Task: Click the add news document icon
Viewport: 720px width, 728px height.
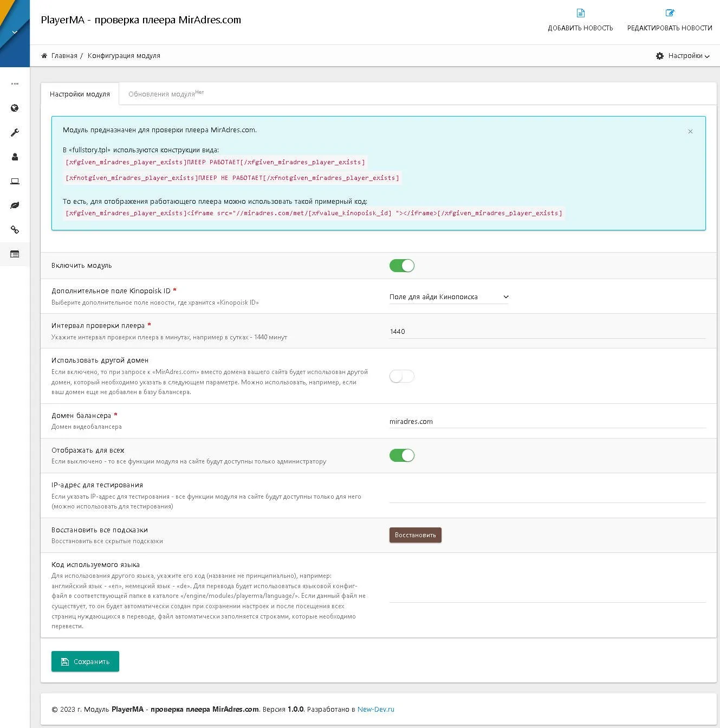Action: (x=580, y=13)
